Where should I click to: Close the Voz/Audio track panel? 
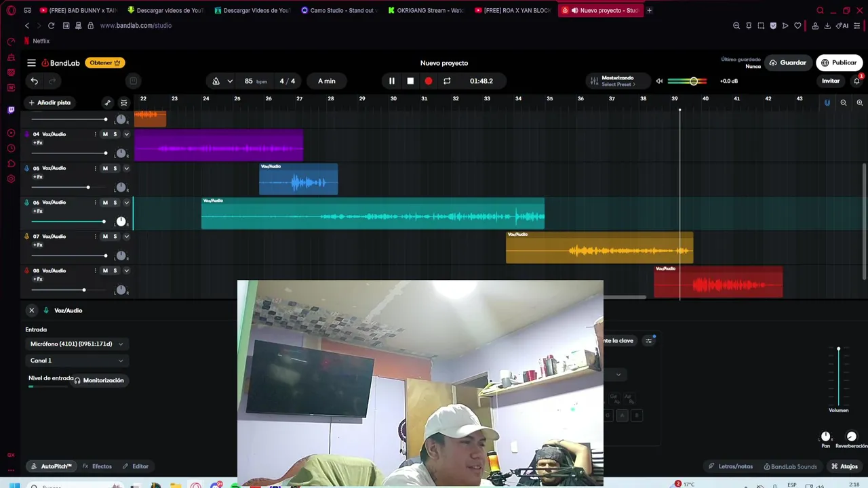click(x=31, y=310)
